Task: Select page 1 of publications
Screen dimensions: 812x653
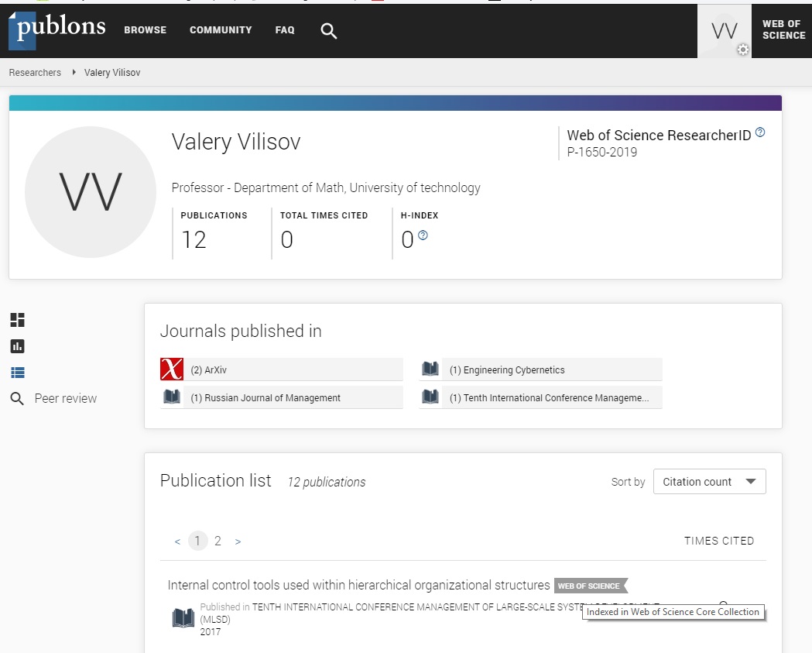Action: pyautogui.click(x=197, y=541)
